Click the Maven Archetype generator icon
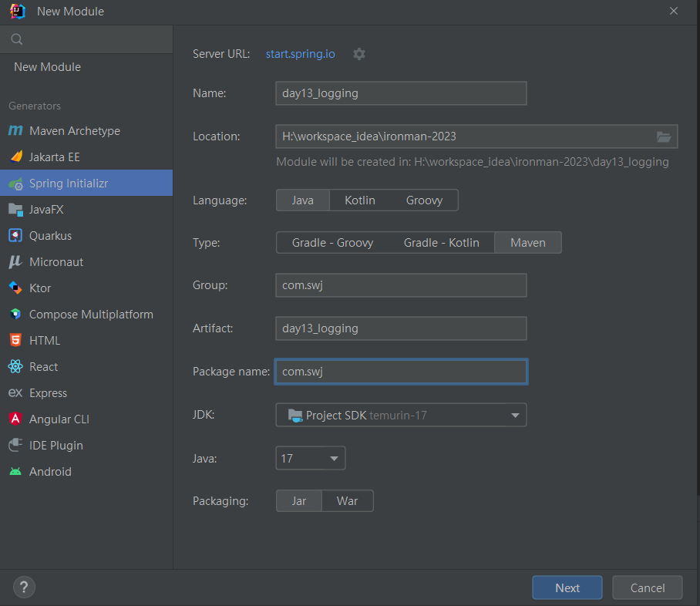700x606 pixels. (x=15, y=131)
